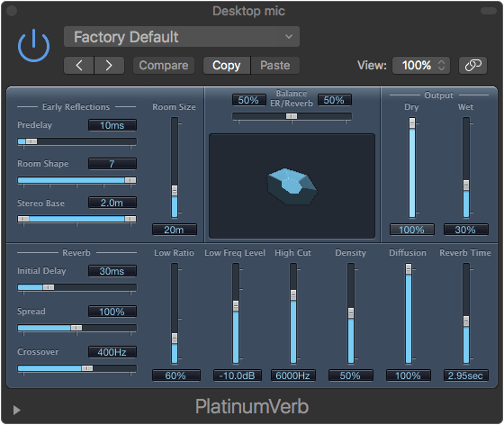Click the Reverb section label

coord(76,253)
